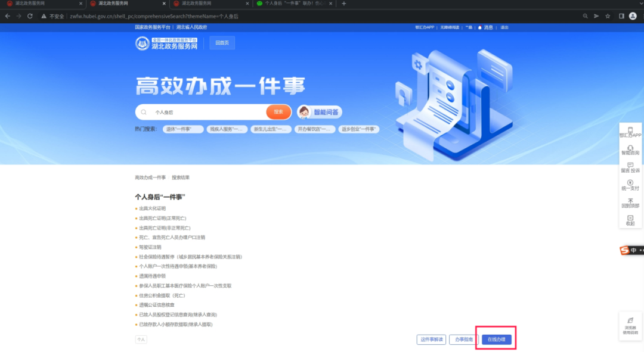
Task: Collapse the sidebar using 收起
Action: [x=630, y=219]
